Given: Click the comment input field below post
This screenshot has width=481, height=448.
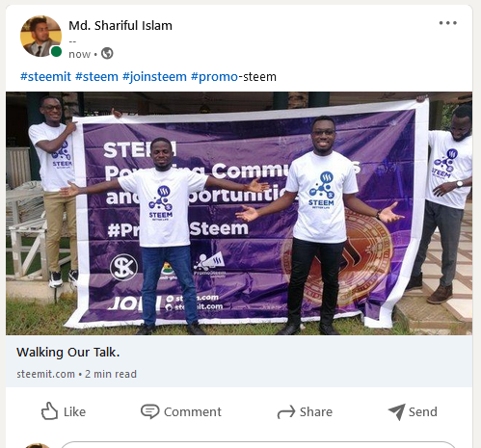Looking at the screenshot, I should click(258, 445).
